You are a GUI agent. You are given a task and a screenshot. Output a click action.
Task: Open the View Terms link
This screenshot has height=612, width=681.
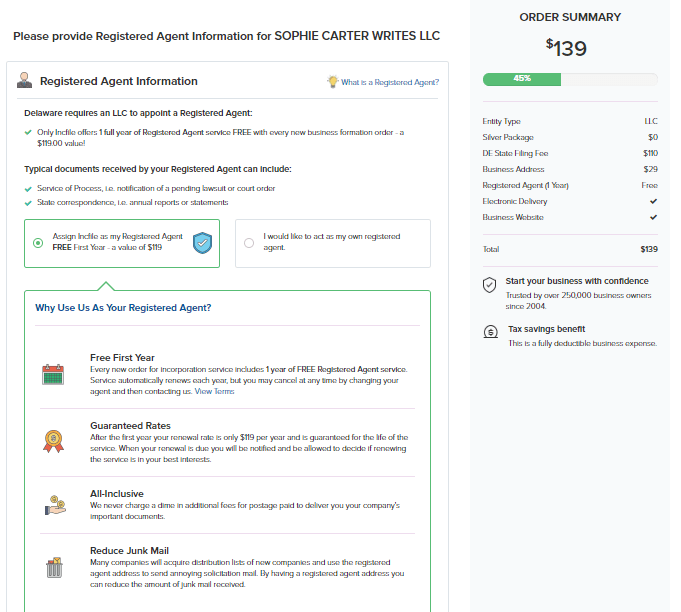(215, 391)
